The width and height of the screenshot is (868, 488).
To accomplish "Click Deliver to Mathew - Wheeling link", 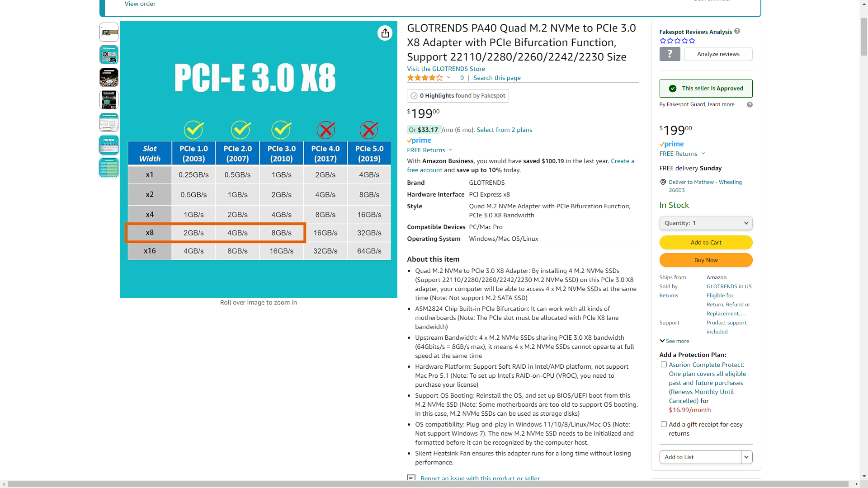I will pyautogui.click(x=705, y=186).
